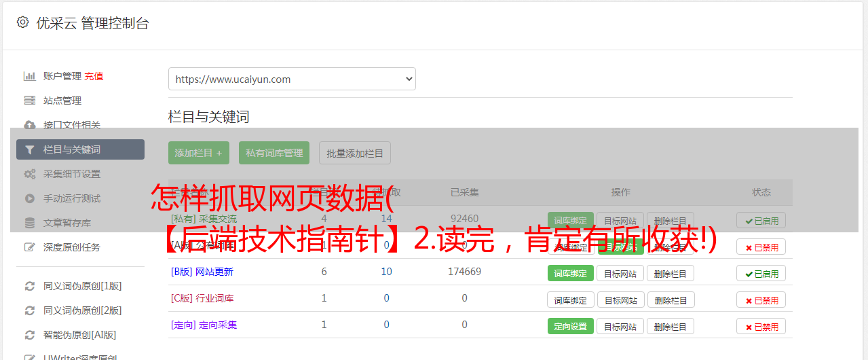
Task: Click the play icon for 手动运行测试
Action: [x=29, y=198]
